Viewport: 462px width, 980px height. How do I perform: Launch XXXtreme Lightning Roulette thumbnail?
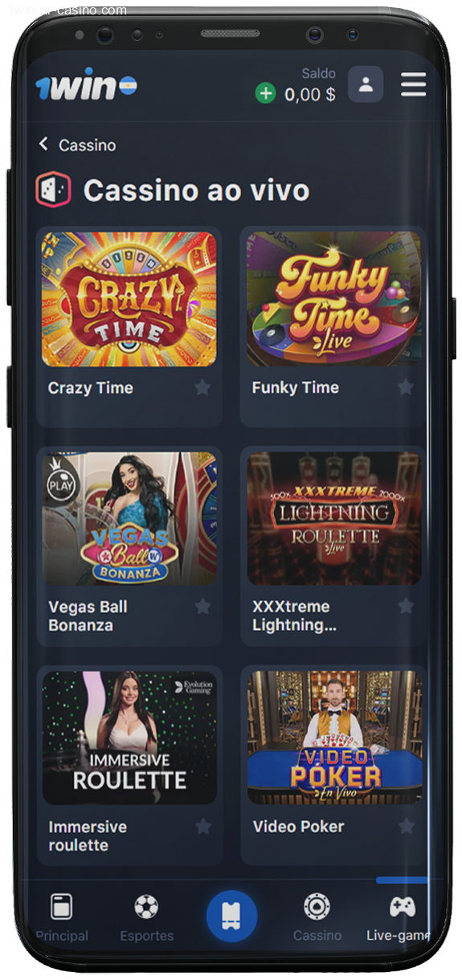333,518
